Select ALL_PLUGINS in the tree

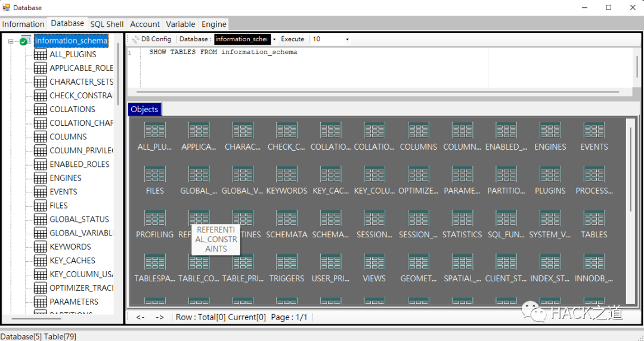pyautogui.click(x=73, y=54)
